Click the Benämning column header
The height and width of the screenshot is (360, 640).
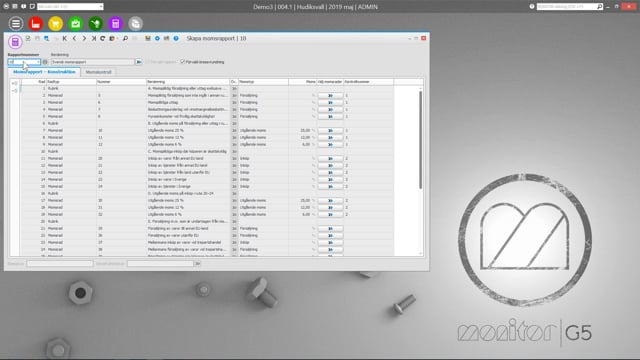tap(188, 82)
